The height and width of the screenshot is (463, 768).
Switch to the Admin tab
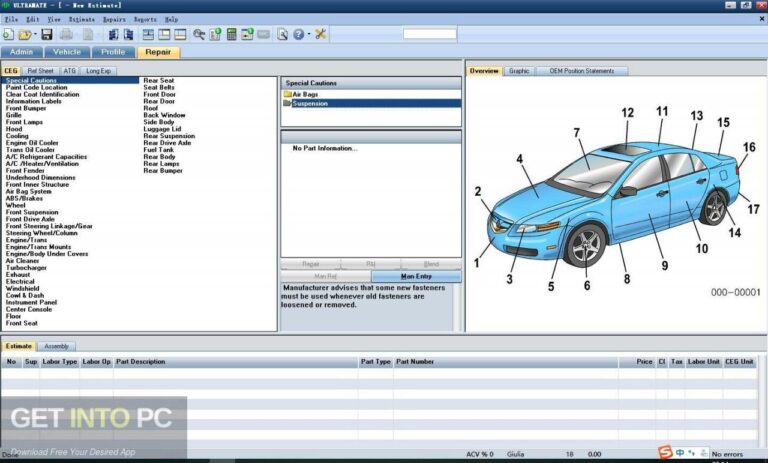point(22,52)
